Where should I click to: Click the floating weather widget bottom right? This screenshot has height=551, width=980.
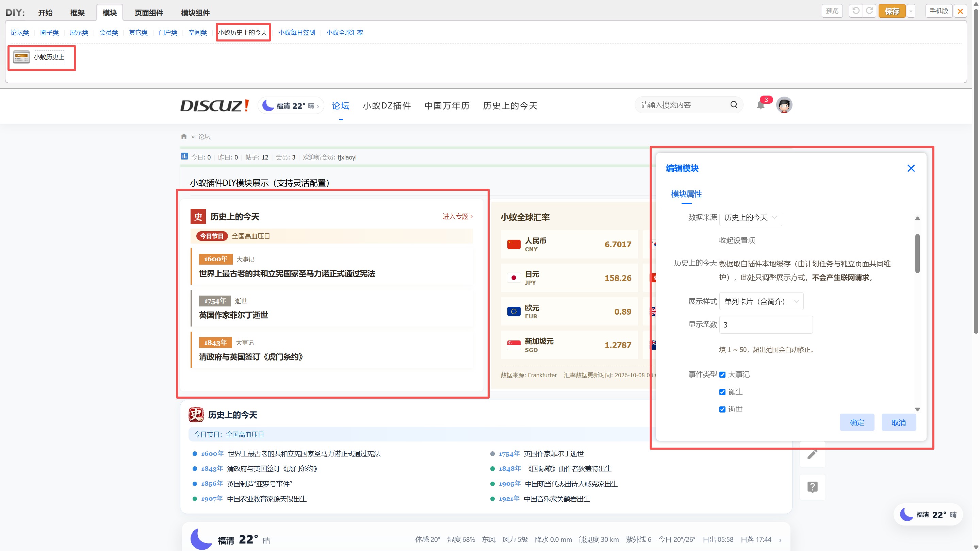click(928, 515)
